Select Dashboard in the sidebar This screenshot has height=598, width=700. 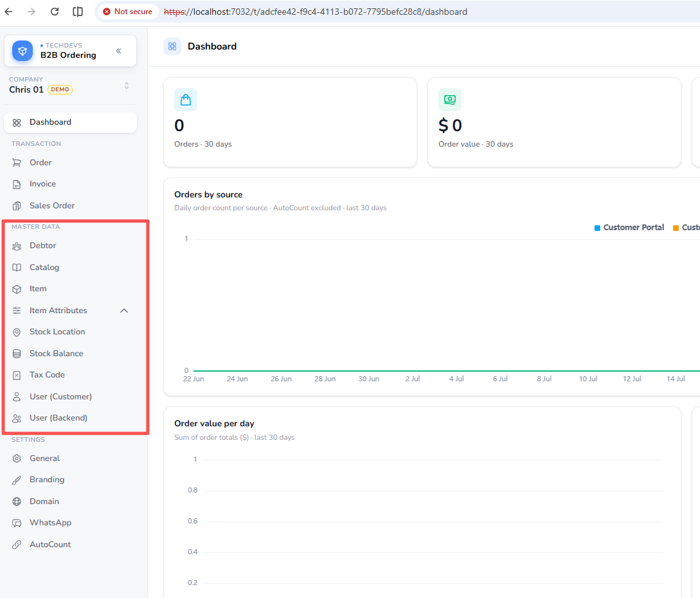71,122
